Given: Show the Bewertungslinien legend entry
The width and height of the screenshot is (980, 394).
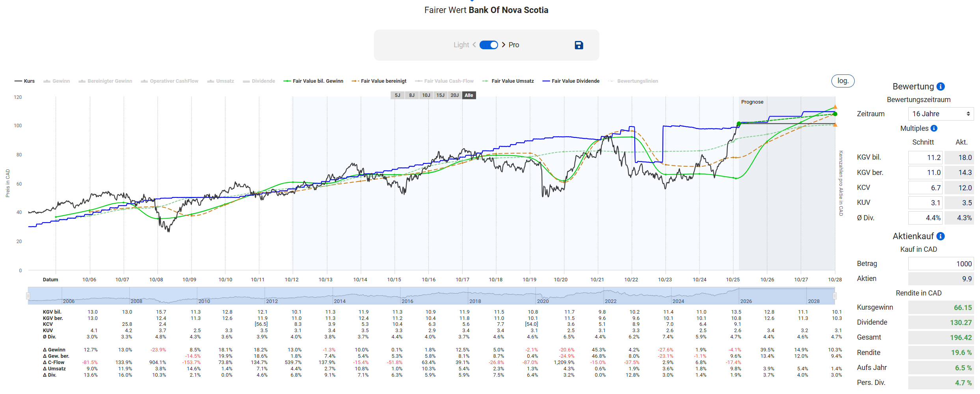Looking at the screenshot, I should click(x=634, y=81).
